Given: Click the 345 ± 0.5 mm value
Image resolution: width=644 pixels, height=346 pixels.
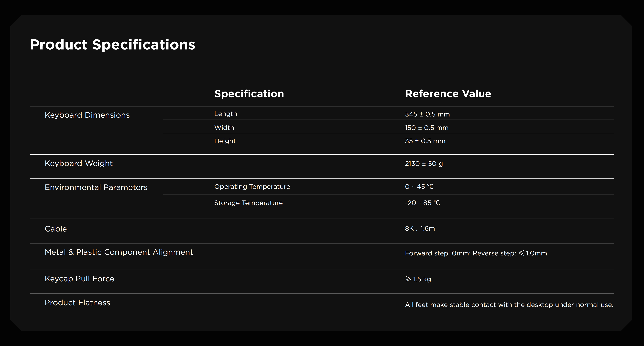Looking at the screenshot, I should pos(427,114).
